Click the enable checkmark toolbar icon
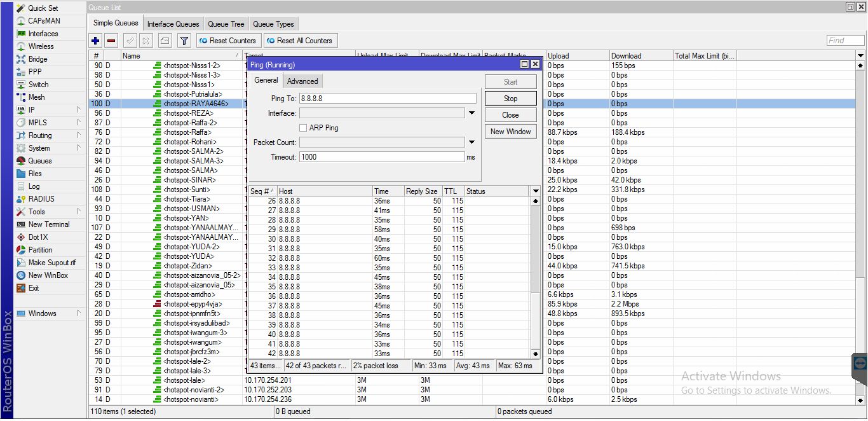This screenshot has height=421, width=868. [130, 41]
